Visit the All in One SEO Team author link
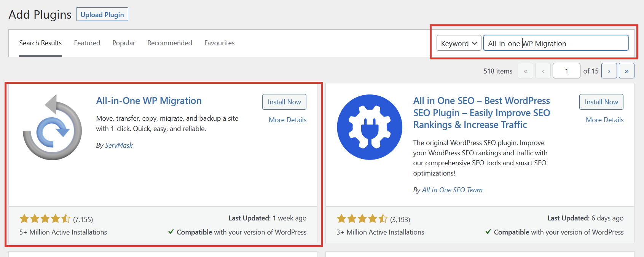The image size is (644, 257). [x=452, y=190]
